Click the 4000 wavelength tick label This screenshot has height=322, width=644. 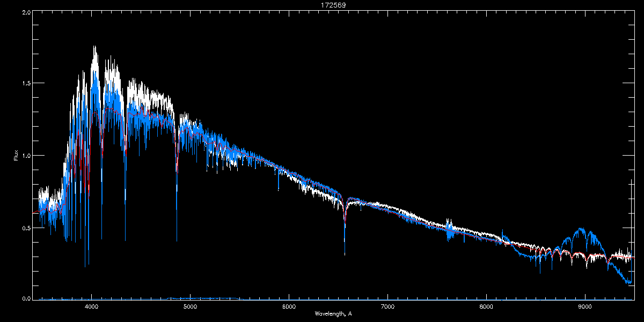[91, 307]
